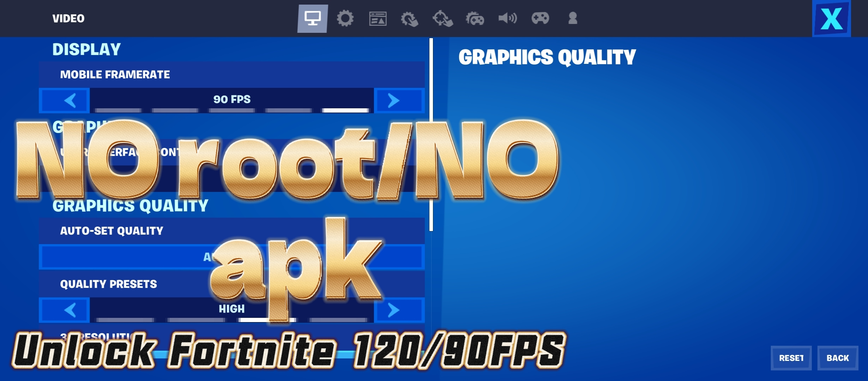Viewport: 868px width, 381px height.
Task: Click the 90 FPS framerate value
Action: 232,99
